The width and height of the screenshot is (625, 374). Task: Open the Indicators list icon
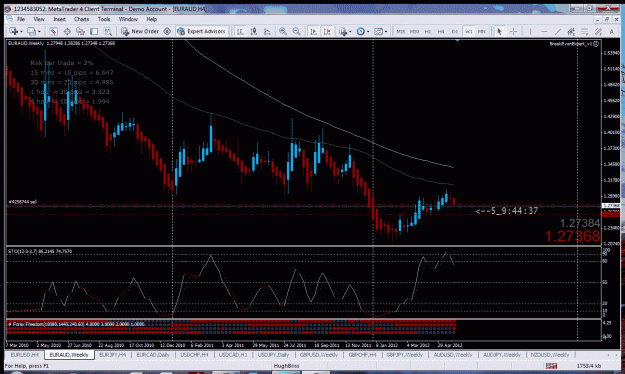[343, 31]
